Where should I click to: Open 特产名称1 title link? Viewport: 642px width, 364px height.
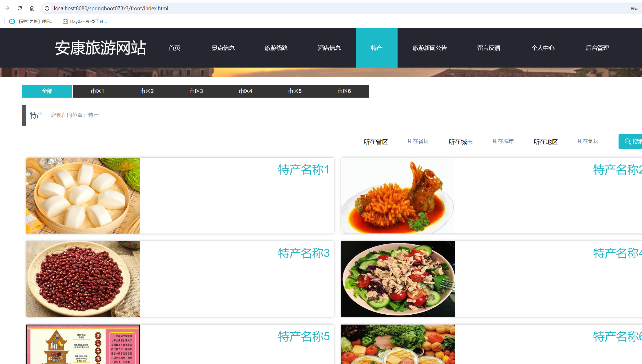coord(303,170)
